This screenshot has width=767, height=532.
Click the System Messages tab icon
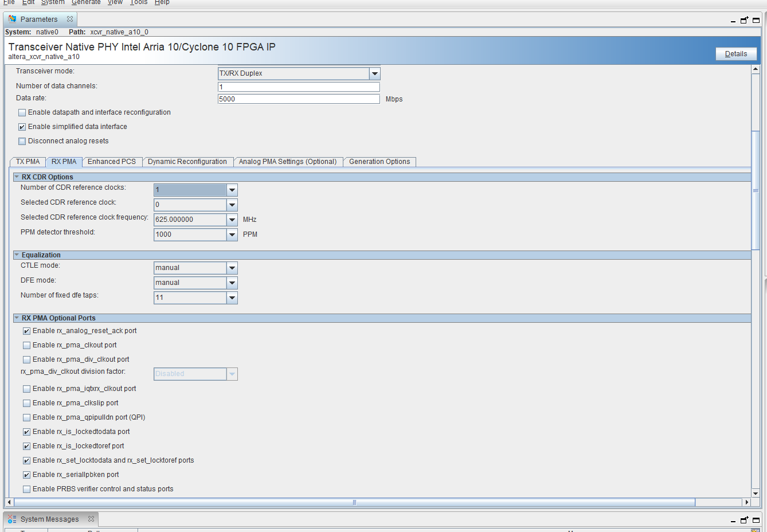(x=12, y=519)
